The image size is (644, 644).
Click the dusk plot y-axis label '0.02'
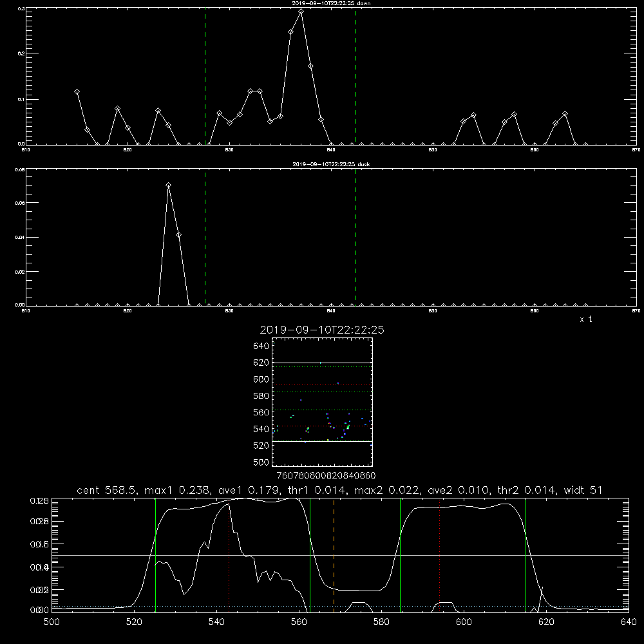pos(20,272)
